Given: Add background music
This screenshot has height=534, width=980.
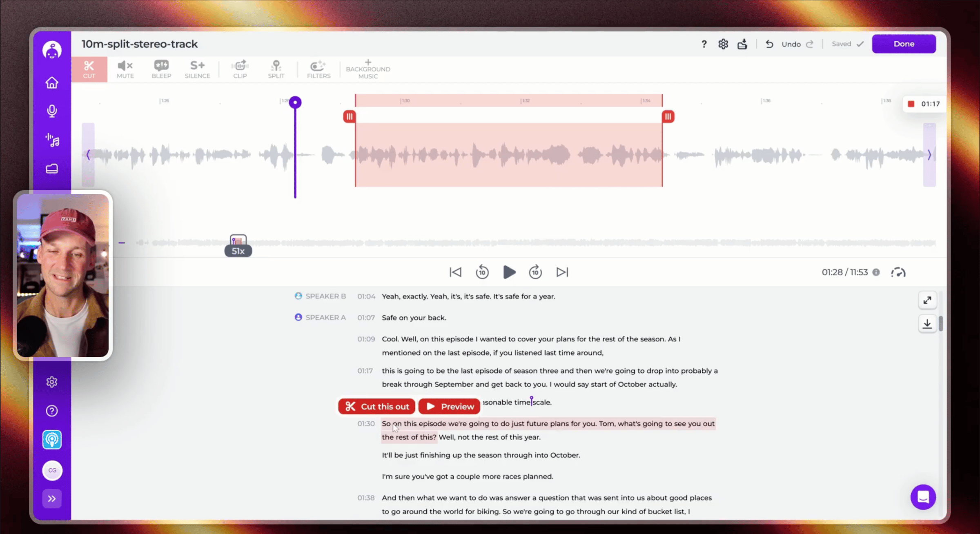Looking at the screenshot, I should click(x=368, y=69).
